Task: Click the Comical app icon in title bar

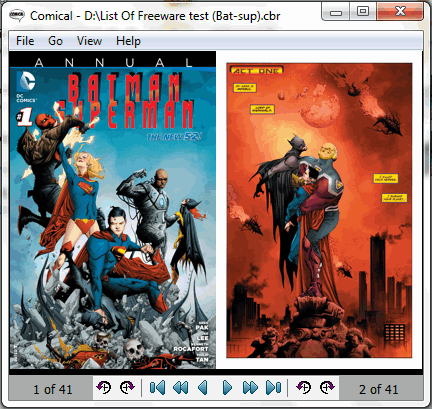Action: (x=17, y=15)
